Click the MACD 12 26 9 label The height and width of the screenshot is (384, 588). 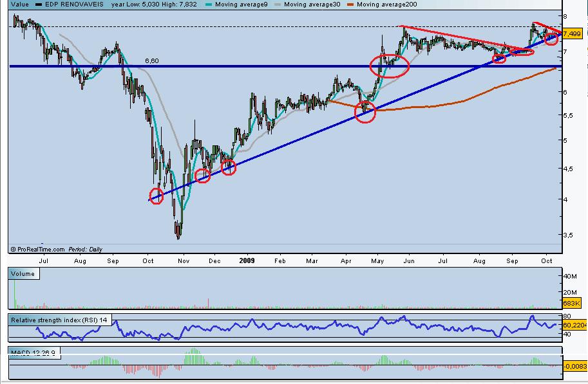pos(33,352)
